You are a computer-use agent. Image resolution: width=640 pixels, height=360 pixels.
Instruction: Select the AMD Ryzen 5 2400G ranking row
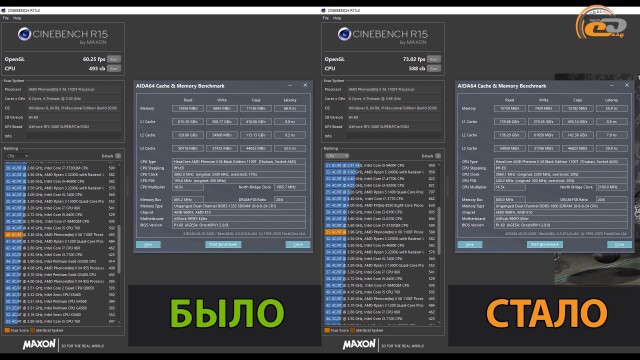click(x=380, y=172)
